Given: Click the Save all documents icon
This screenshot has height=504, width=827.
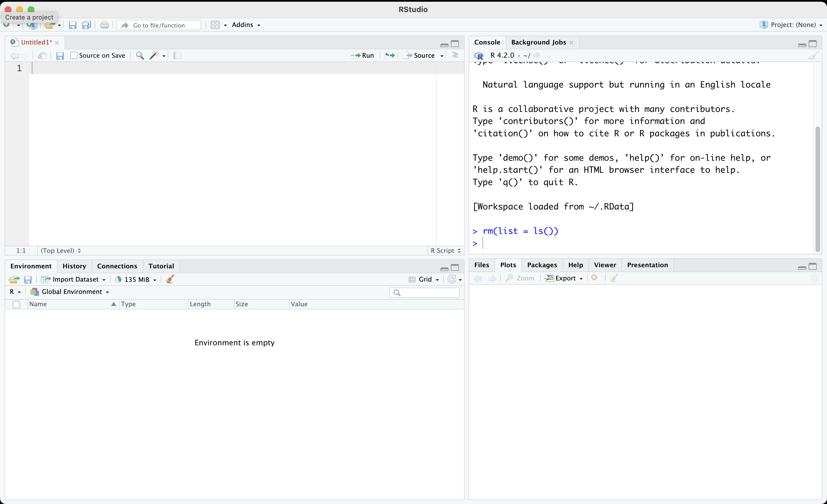Looking at the screenshot, I should (x=87, y=25).
